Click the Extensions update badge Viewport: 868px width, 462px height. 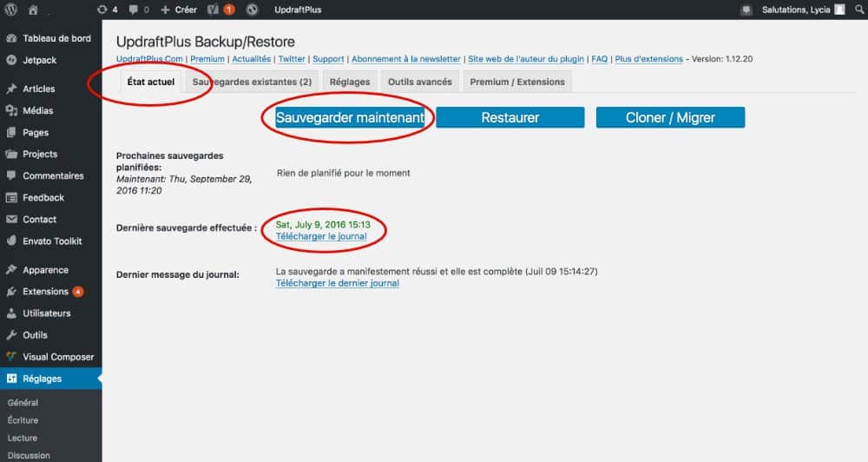(x=78, y=292)
